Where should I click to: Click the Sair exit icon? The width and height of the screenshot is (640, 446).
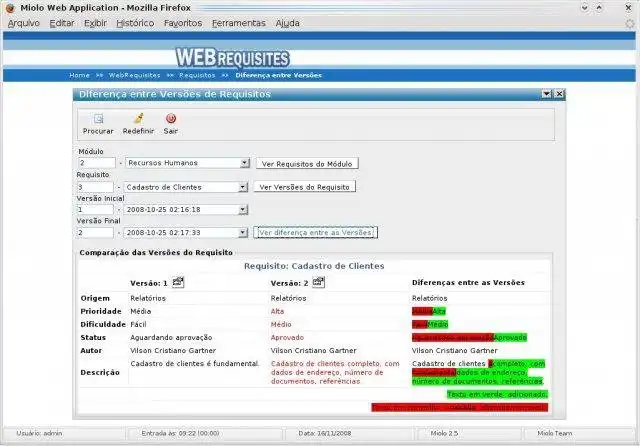point(171,118)
